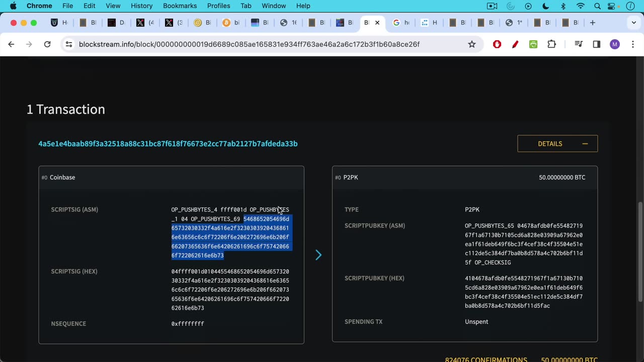Image resolution: width=644 pixels, height=362 pixels.
Task: Switch to the Google tab
Action: pyautogui.click(x=401, y=23)
